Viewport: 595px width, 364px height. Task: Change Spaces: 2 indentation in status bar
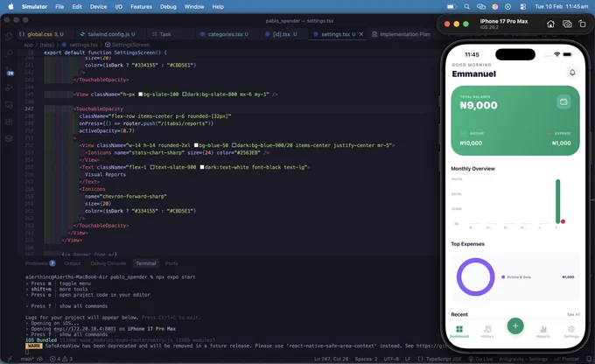(366, 359)
